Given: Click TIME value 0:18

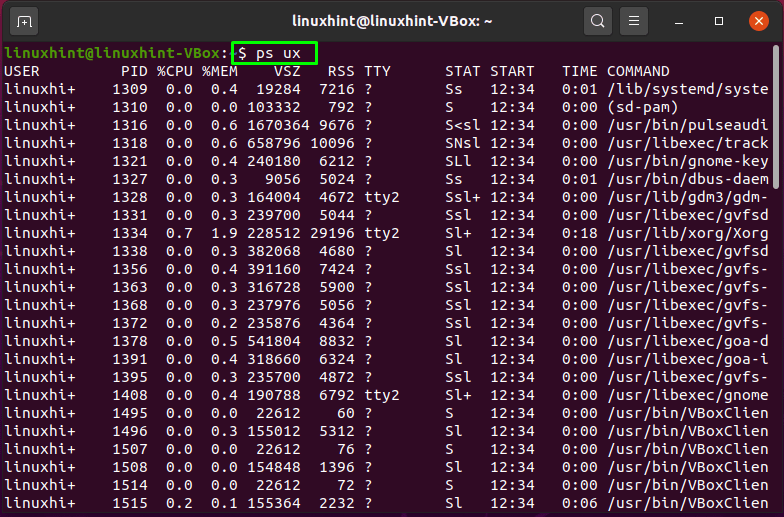Looking at the screenshot, I should pos(580,234).
